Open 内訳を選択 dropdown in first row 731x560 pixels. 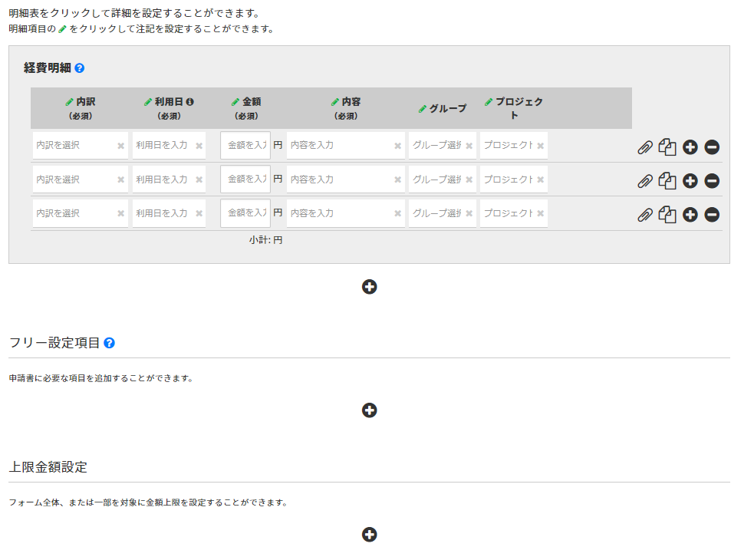click(74, 146)
